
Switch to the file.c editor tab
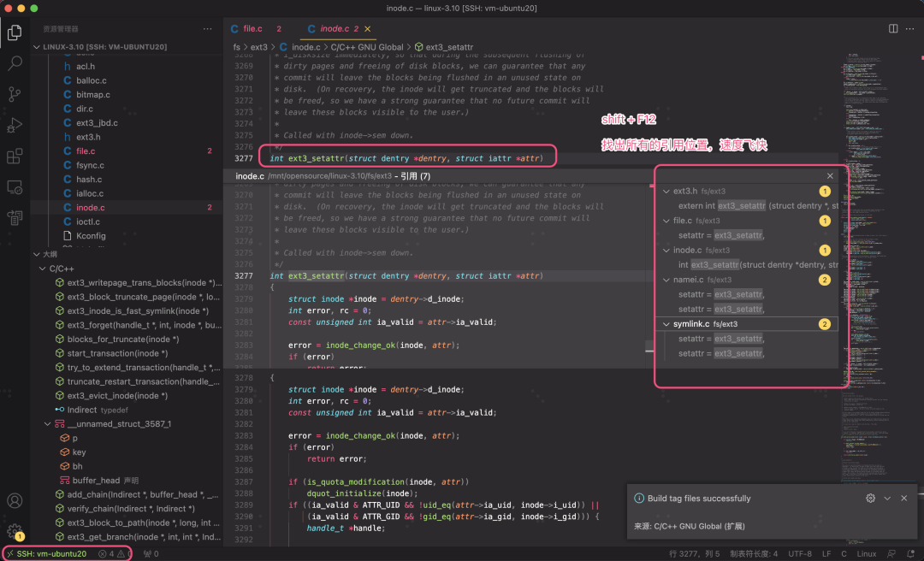pos(252,29)
